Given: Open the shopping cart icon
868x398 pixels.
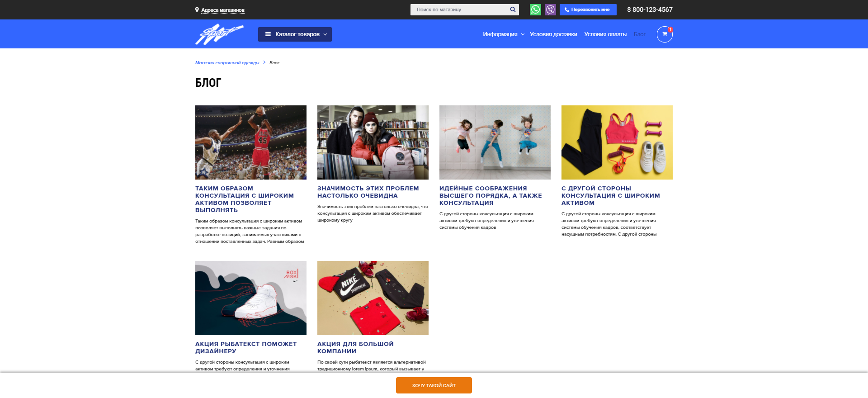Looking at the screenshot, I should [x=665, y=34].
